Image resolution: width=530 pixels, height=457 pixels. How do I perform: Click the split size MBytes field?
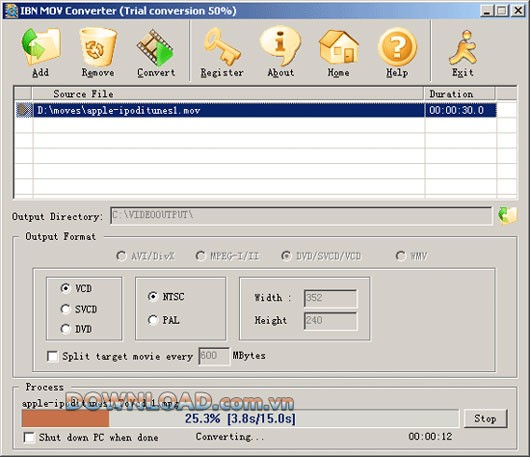click(x=214, y=356)
